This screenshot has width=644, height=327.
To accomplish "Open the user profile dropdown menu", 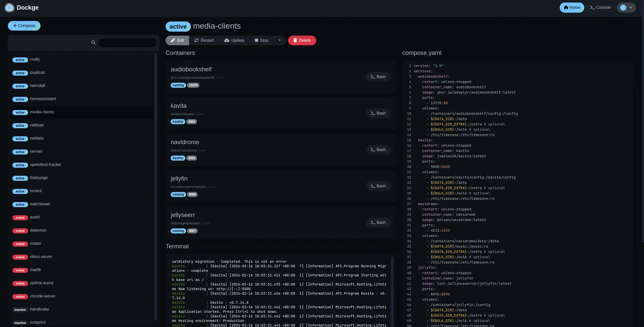I will point(626,8).
